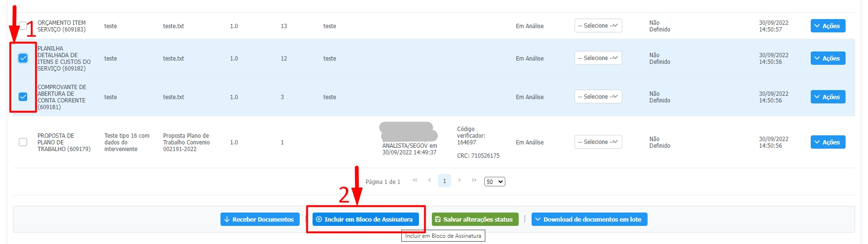This screenshot has width=868, height=244.
Task: Click Incluir em Bloco de Assinatura button
Action: pos(366,219)
